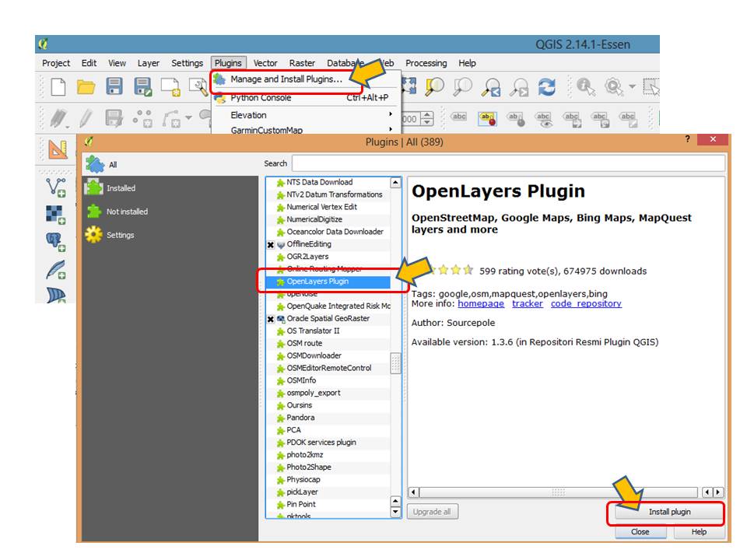Viewport: 747px width, 560px height.
Task: Click the Zoom Last icon
Action: 491,87
